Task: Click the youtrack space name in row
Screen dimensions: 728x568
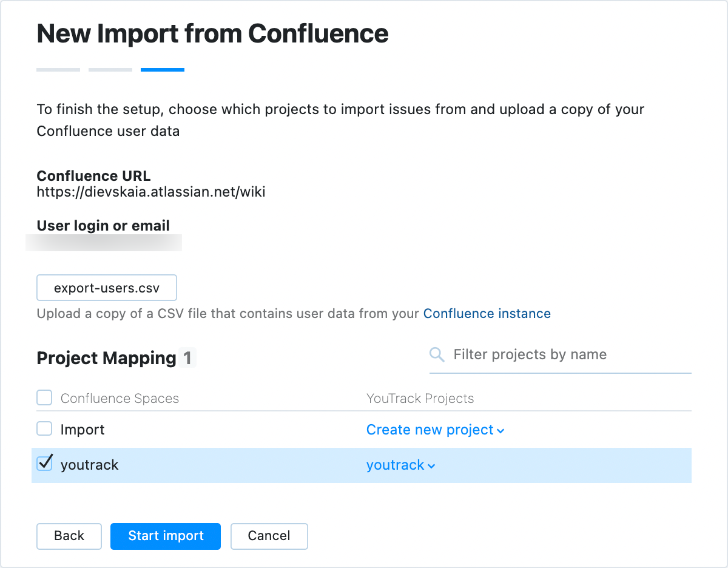Action: (90, 465)
